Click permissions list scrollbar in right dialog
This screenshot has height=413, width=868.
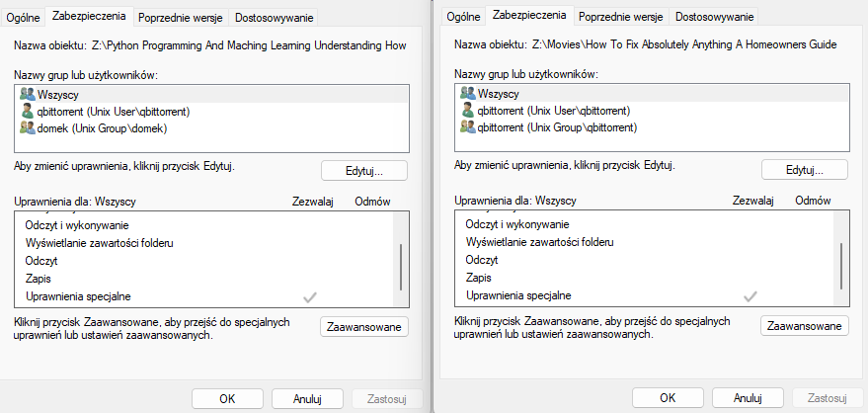pos(840,264)
